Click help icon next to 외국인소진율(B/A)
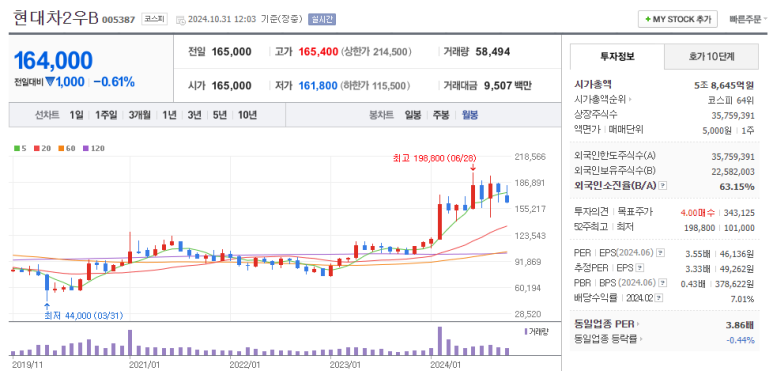This screenshot has height=371, width=773. 663,186
